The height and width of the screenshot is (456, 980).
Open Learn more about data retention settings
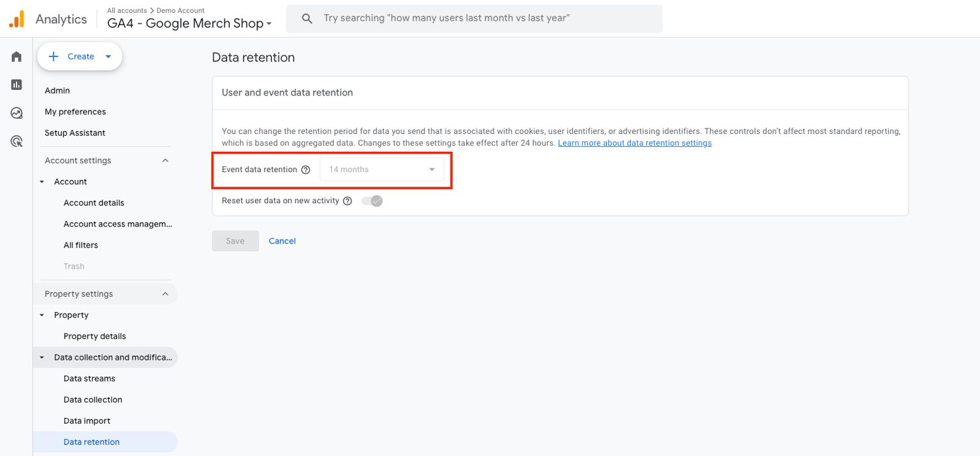[635, 143]
